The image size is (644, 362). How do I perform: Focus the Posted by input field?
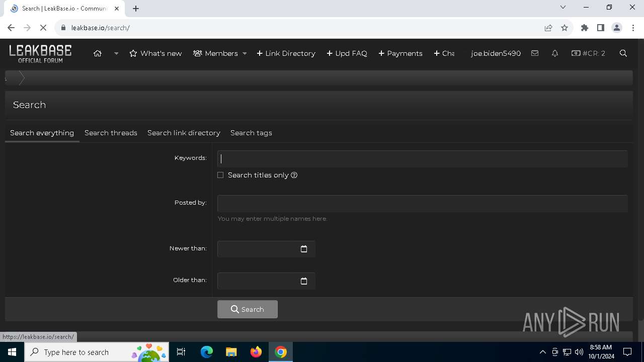coord(422,204)
